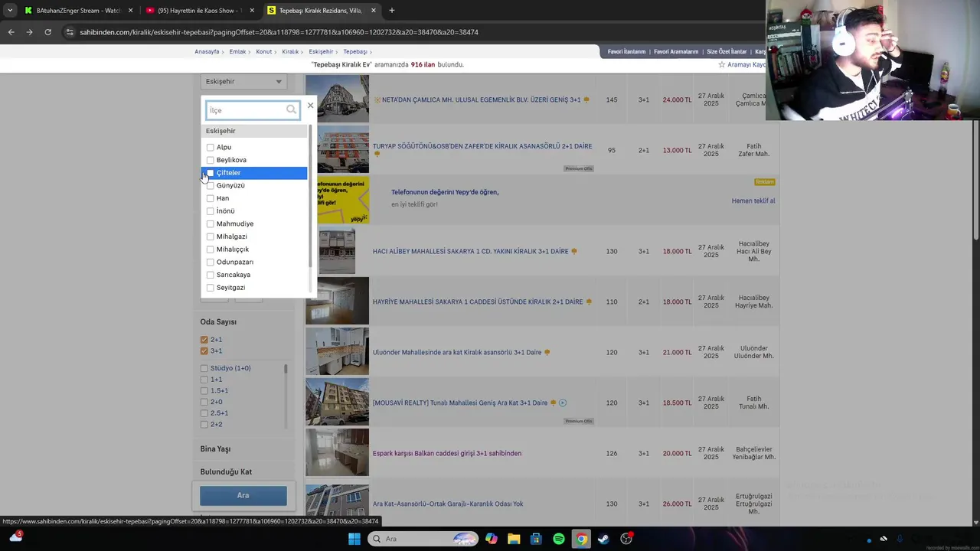The width and height of the screenshot is (980, 551).
Task: Click the browser address bar URL
Action: coord(279,32)
